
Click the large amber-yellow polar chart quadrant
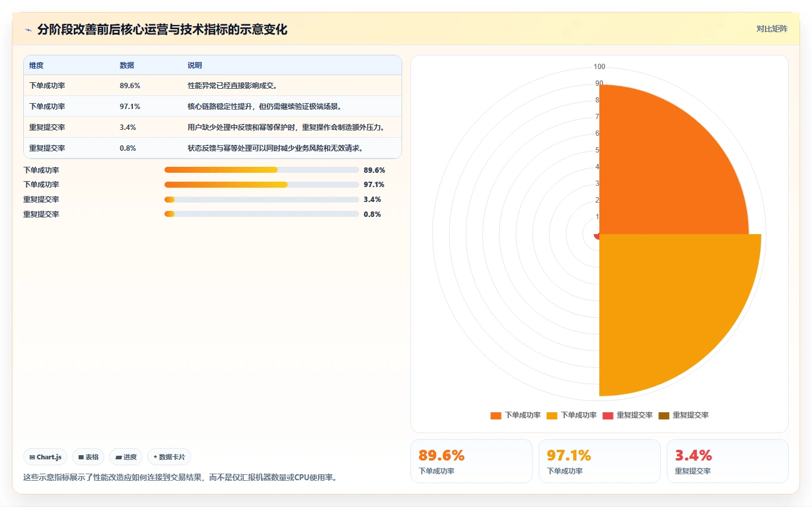click(667, 304)
